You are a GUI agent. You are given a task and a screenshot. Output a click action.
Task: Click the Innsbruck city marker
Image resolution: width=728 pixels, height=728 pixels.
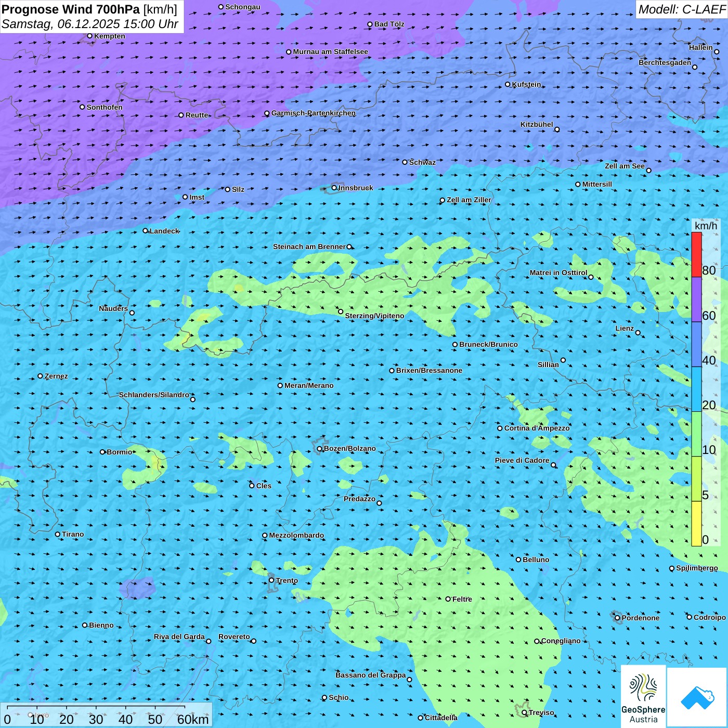(334, 188)
